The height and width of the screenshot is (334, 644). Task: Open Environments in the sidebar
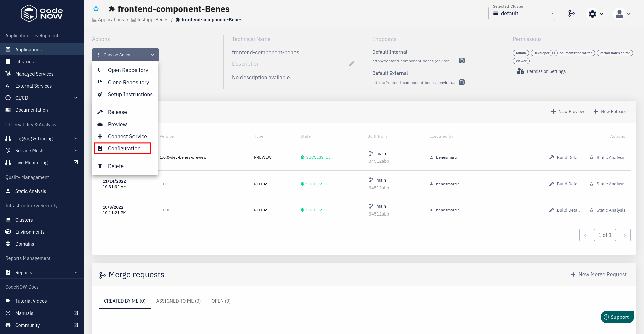[x=42, y=232]
